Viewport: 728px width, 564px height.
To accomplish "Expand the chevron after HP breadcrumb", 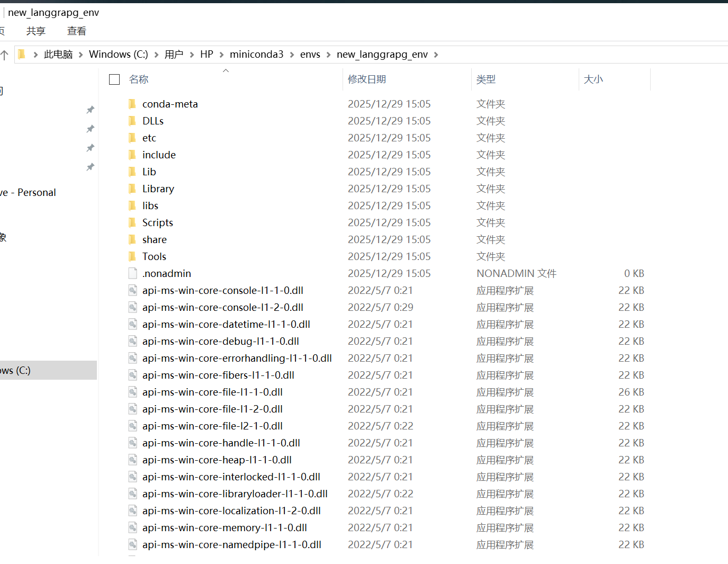I will pyautogui.click(x=221, y=55).
